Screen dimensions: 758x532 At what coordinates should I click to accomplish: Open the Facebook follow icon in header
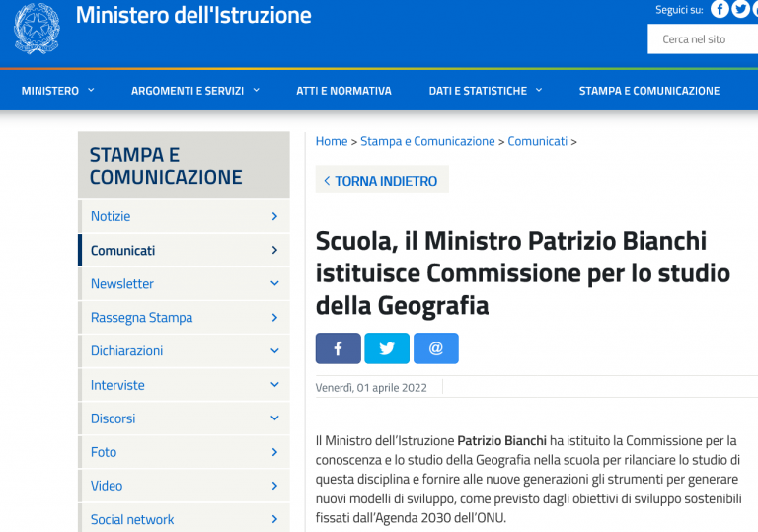[720, 9]
